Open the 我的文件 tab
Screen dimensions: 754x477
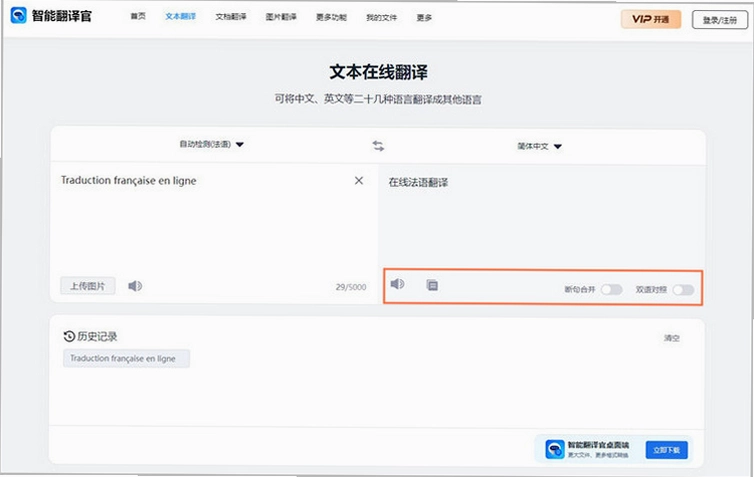(381, 17)
